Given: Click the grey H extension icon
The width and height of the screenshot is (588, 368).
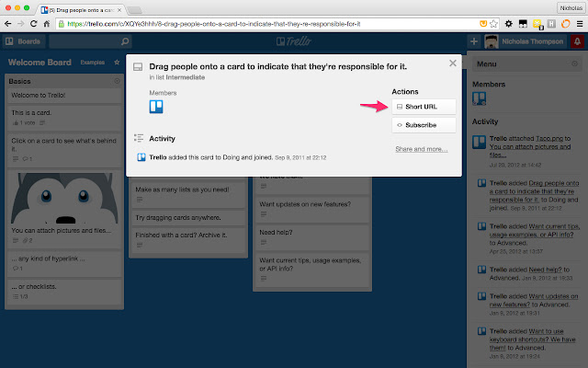Looking at the screenshot, I should point(551,24).
